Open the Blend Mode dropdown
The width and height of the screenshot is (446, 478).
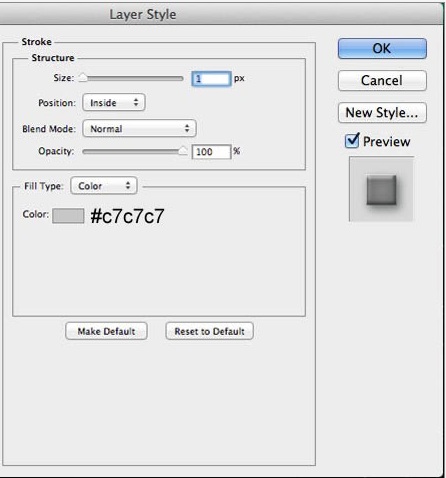(139, 128)
